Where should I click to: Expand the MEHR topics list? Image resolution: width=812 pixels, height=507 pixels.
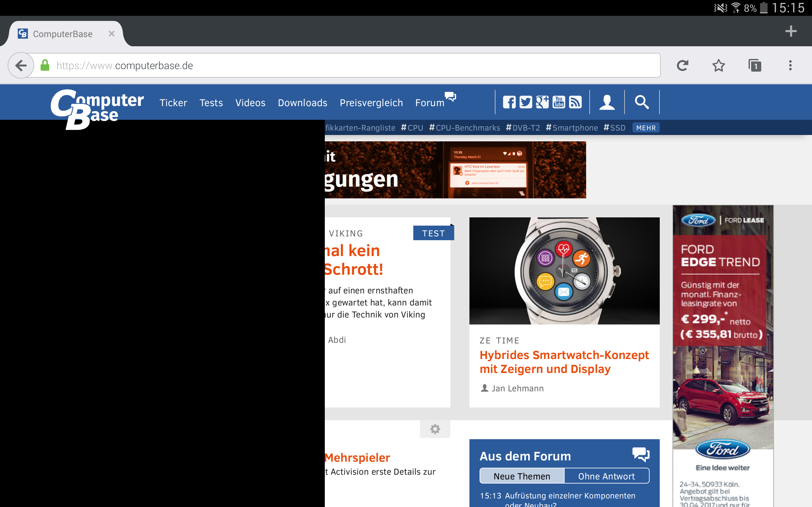coord(645,128)
